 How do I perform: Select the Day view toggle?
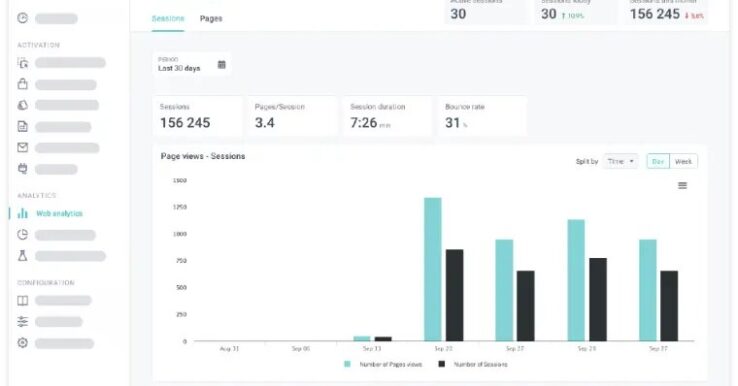coord(658,161)
